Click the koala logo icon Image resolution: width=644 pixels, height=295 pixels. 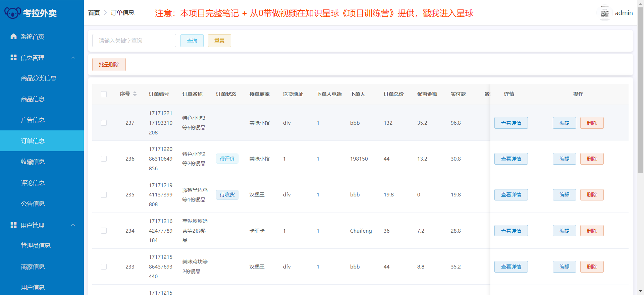(12, 13)
